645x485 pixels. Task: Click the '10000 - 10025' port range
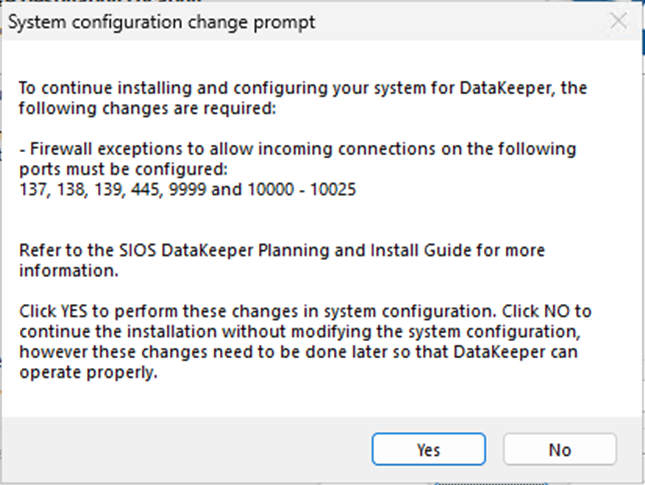pos(298,186)
